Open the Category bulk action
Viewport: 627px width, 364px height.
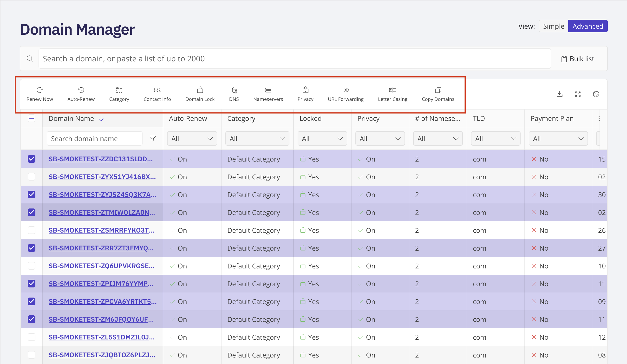coord(119,94)
